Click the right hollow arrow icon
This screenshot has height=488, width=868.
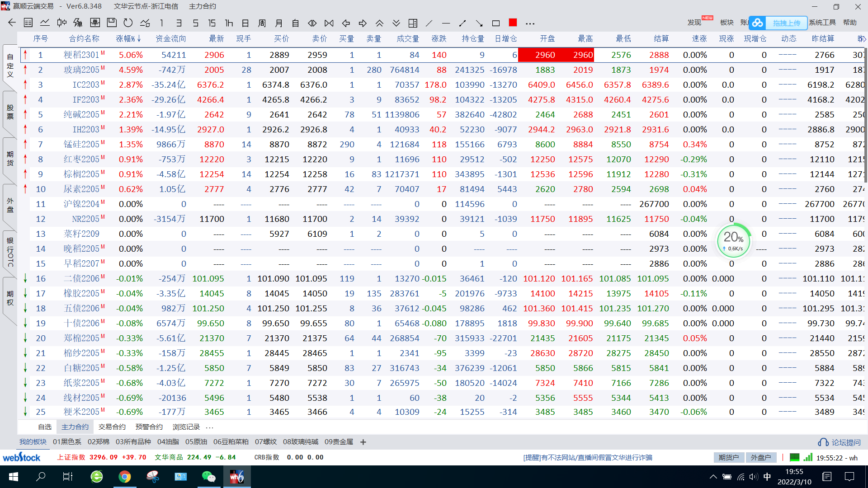click(363, 23)
